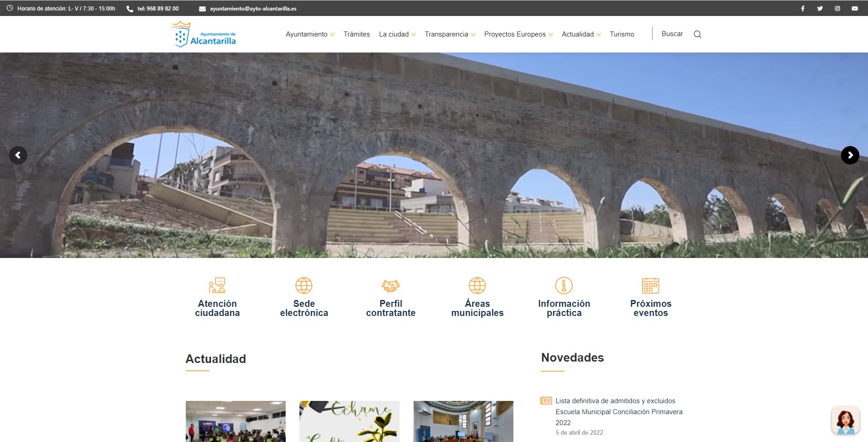Expand the Proyectos Europeos dropdown menu
The width and height of the screenshot is (868, 442).
coord(518,34)
